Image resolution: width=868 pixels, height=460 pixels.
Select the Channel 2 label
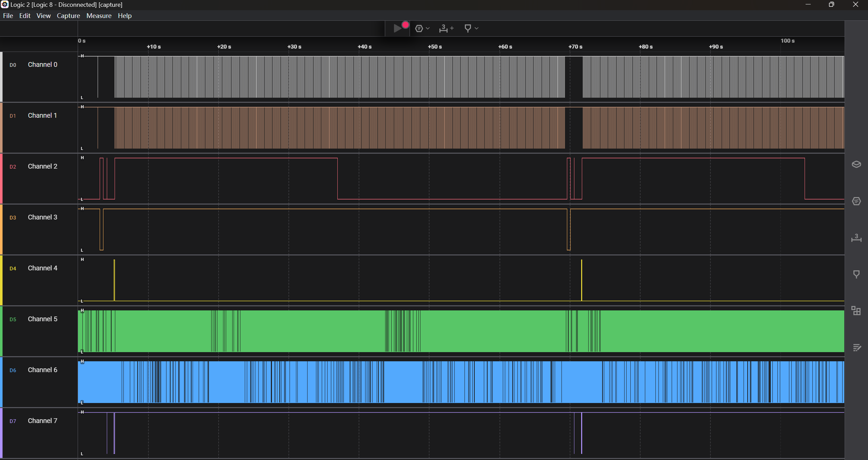click(42, 166)
